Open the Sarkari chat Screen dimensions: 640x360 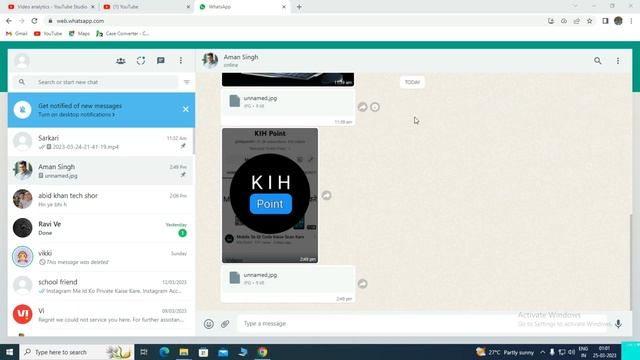click(x=101, y=142)
